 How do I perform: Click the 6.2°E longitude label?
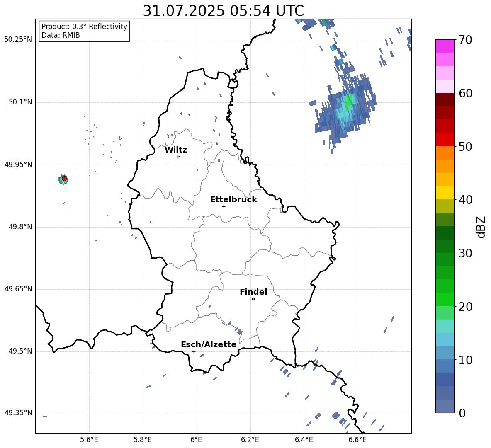[250, 440]
